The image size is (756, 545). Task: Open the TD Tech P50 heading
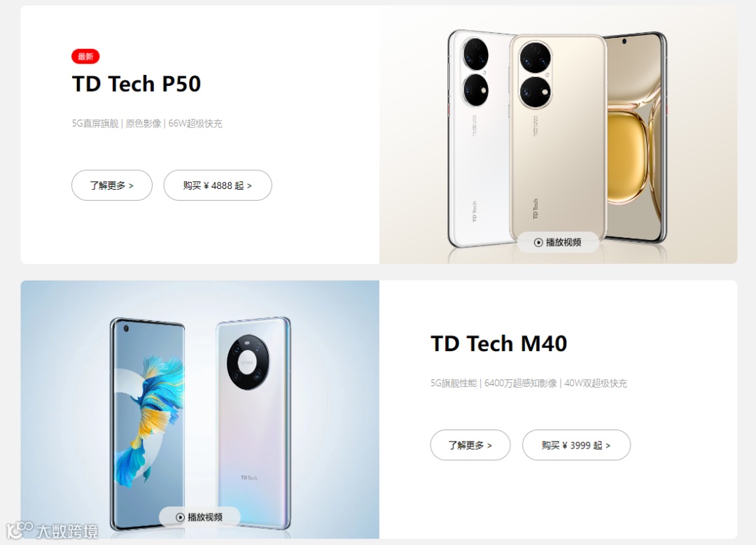[x=136, y=84]
